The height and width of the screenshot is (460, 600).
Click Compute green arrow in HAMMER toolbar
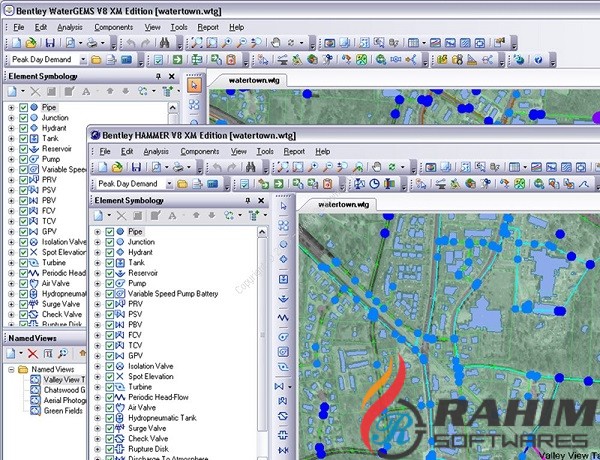(x=279, y=184)
